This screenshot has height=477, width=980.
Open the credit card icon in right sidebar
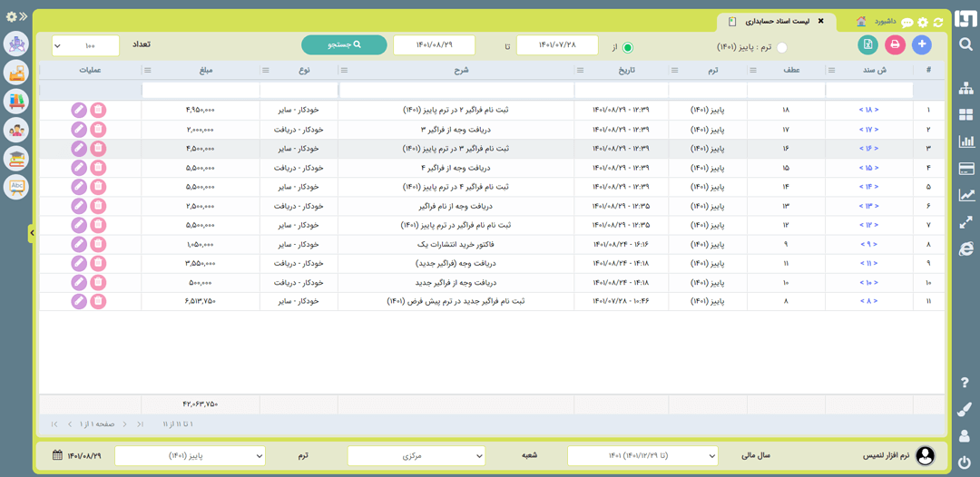point(966,169)
